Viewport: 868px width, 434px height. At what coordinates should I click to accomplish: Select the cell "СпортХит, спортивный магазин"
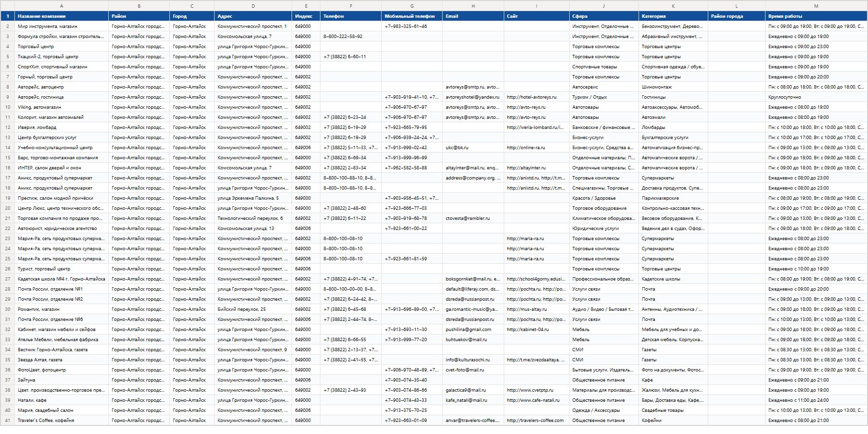(x=62, y=67)
